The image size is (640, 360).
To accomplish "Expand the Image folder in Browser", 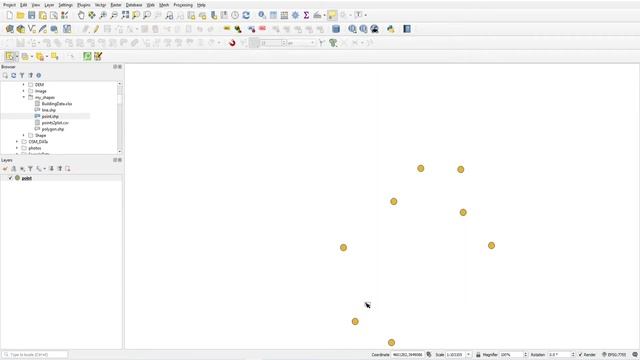I will coord(23,91).
